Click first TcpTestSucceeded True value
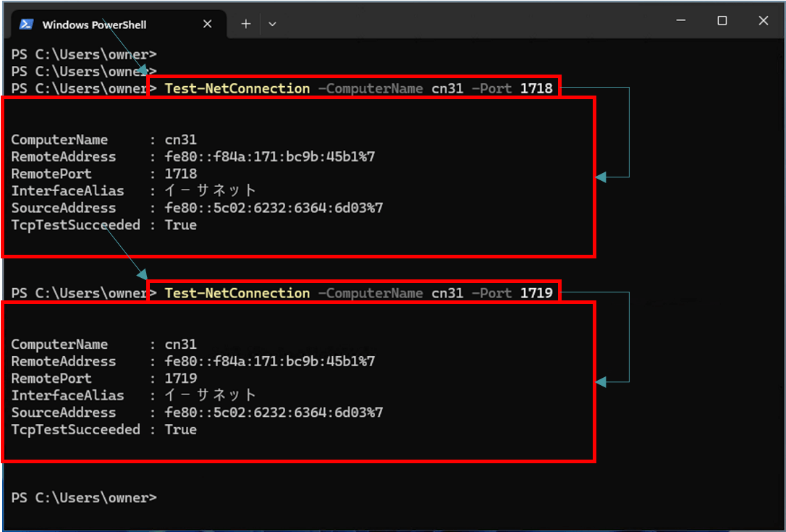The width and height of the screenshot is (786, 532). coord(181,225)
